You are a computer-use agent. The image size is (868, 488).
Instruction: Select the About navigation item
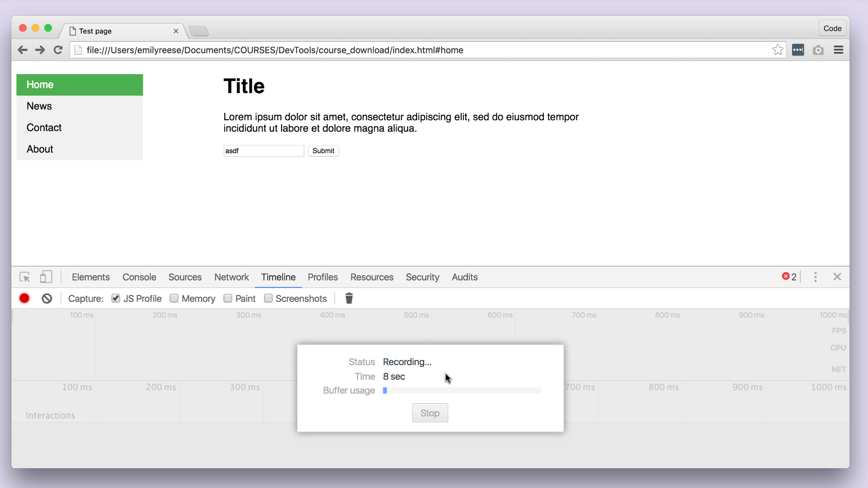39,149
